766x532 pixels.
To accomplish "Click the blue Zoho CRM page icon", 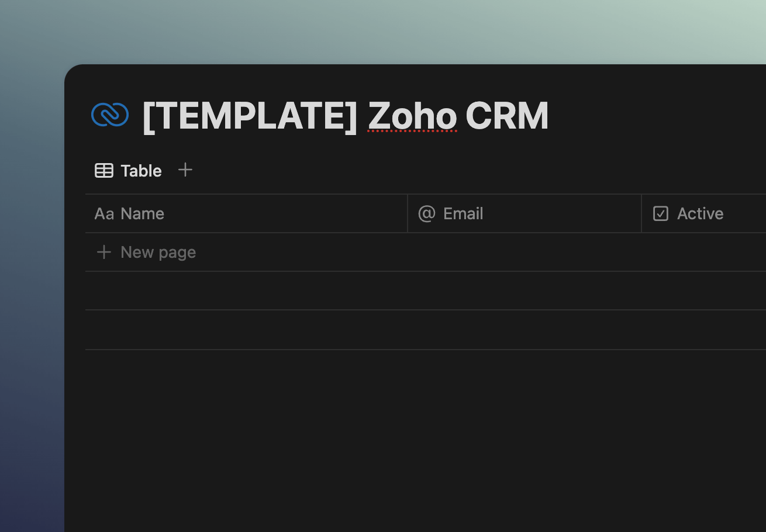I will pyautogui.click(x=110, y=115).
